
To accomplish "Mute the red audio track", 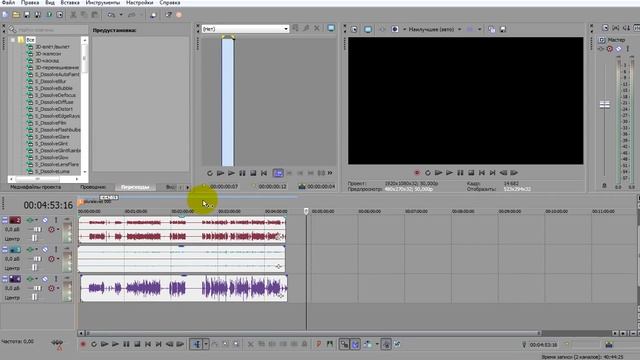I will coord(45,220).
